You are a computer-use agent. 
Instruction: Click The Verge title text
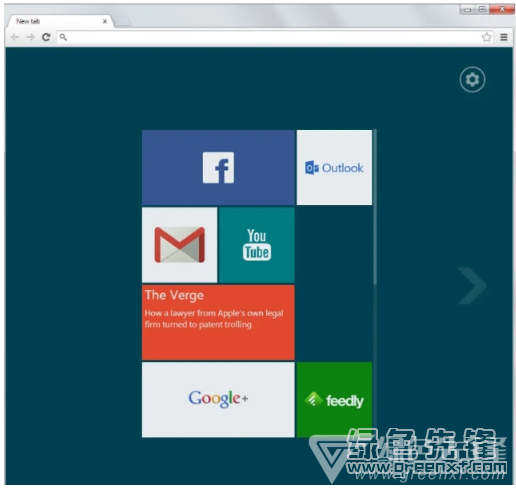click(174, 295)
